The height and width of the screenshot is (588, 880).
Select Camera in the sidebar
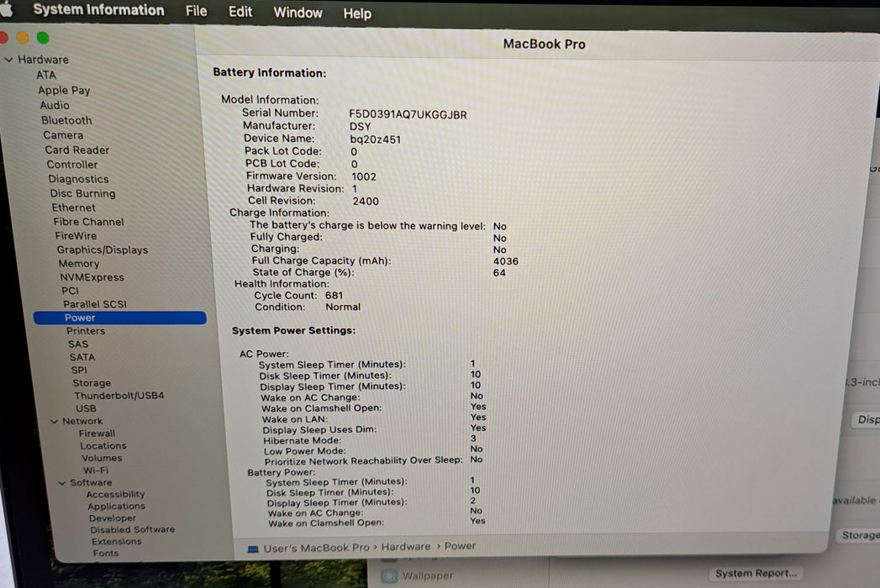coord(63,134)
